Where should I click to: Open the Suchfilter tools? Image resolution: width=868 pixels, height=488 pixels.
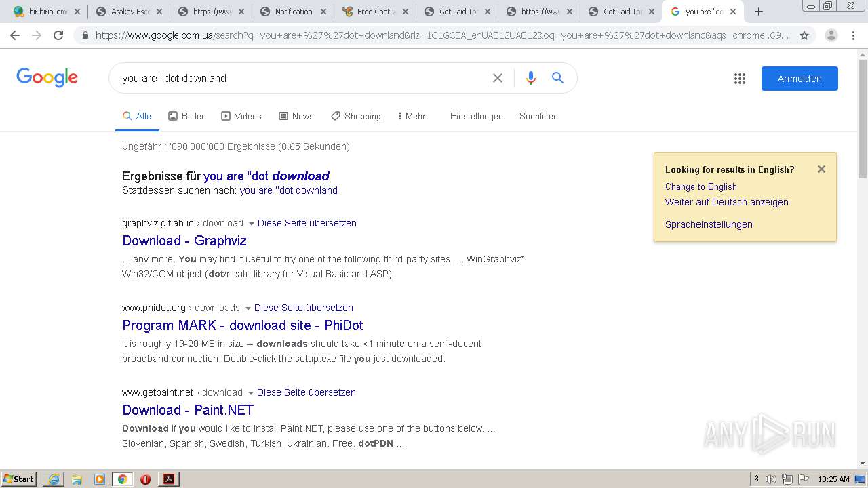click(538, 116)
